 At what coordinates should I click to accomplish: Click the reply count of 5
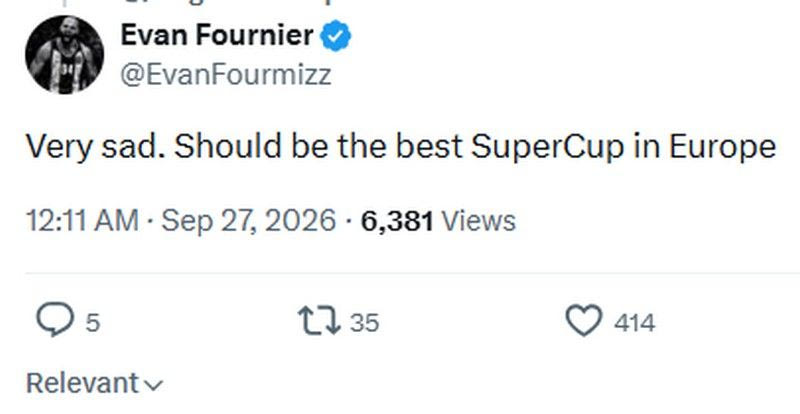click(x=92, y=323)
